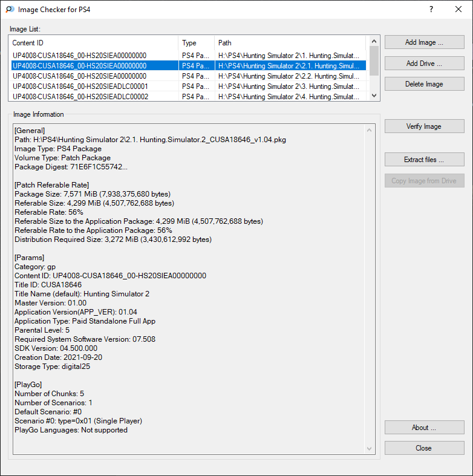Click the image list scroll down arrow
Screen dimensions: 473x476
coord(374,96)
